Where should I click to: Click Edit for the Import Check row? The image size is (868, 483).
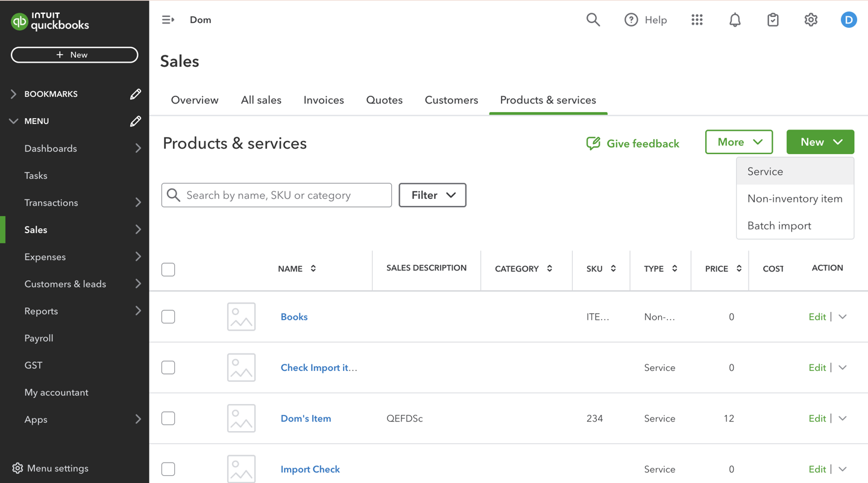pyautogui.click(x=817, y=469)
